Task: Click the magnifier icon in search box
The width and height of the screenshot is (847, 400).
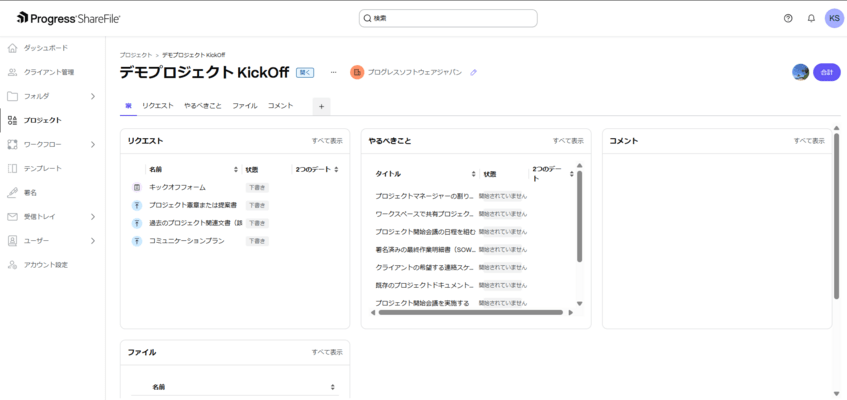Action: [x=367, y=18]
